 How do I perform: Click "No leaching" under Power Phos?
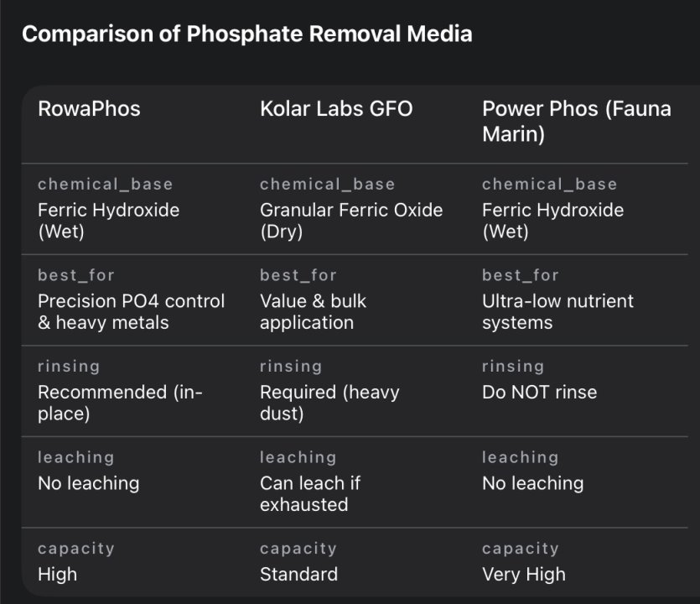pos(532,483)
